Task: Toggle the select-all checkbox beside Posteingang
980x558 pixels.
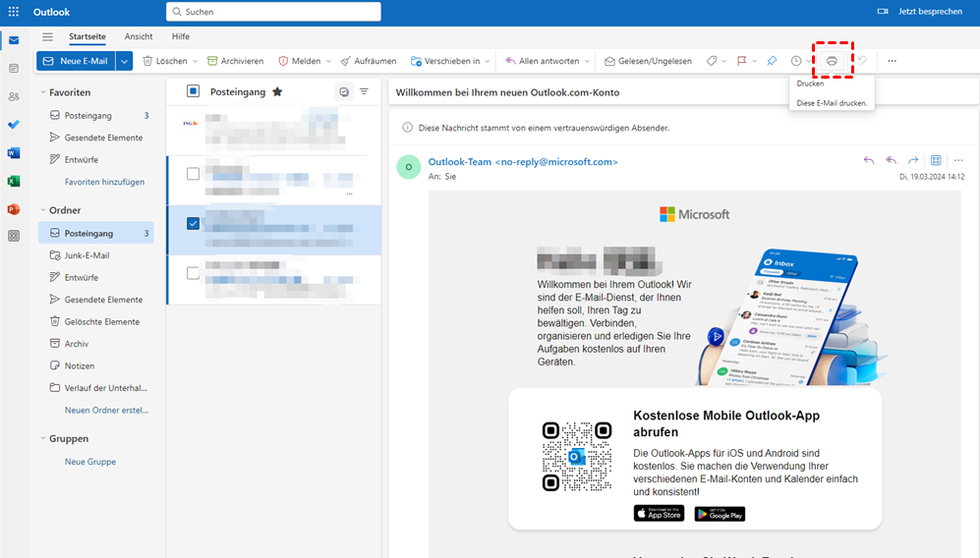Action: coord(193,91)
